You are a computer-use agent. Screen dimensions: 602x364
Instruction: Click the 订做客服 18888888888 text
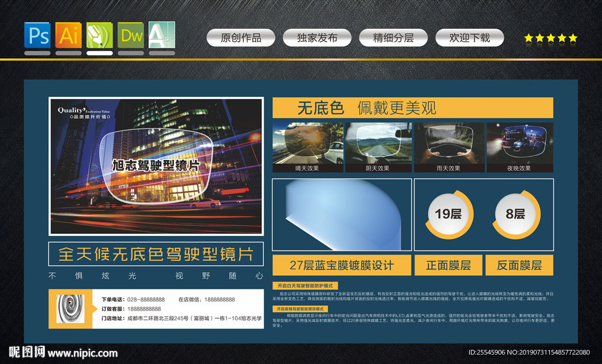click(x=131, y=309)
